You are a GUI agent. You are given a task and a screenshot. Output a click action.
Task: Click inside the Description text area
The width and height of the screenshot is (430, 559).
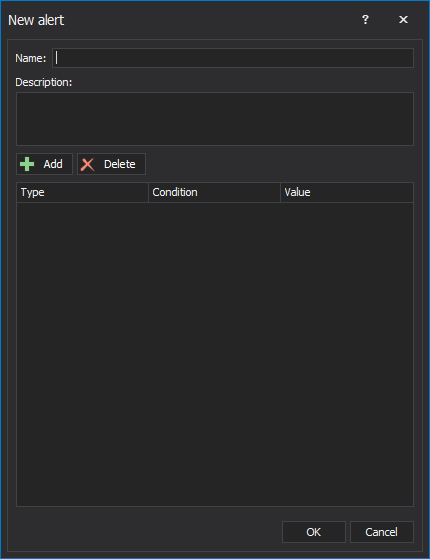[215, 119]
